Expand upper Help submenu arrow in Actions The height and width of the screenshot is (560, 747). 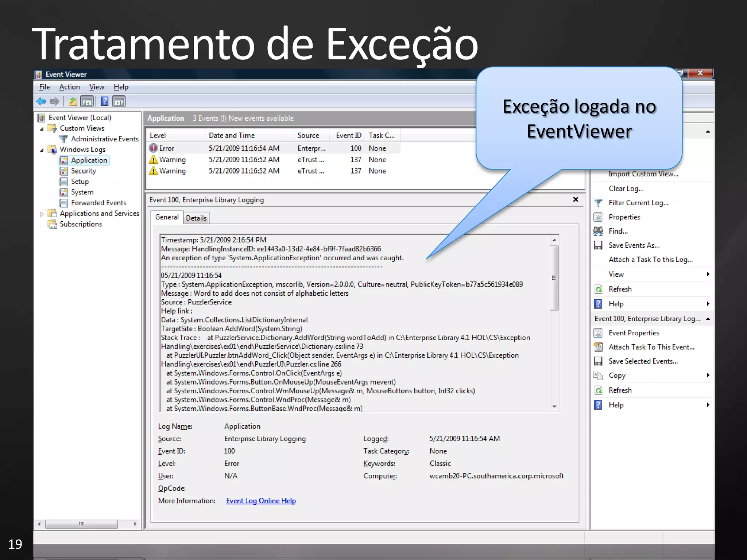pos(708,304)
